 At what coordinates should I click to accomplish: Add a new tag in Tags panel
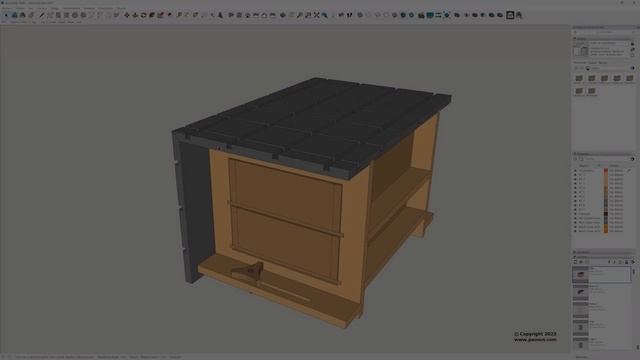[x=575, y=159]
